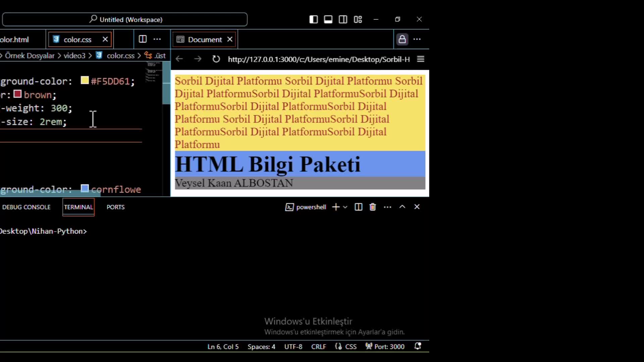Create a new terminal with plus icon

[336, 207]
